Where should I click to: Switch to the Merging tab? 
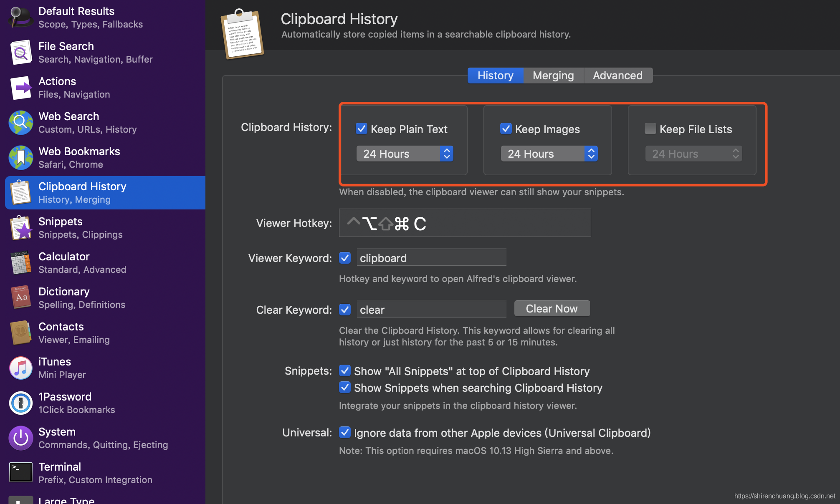coord(553,76)
